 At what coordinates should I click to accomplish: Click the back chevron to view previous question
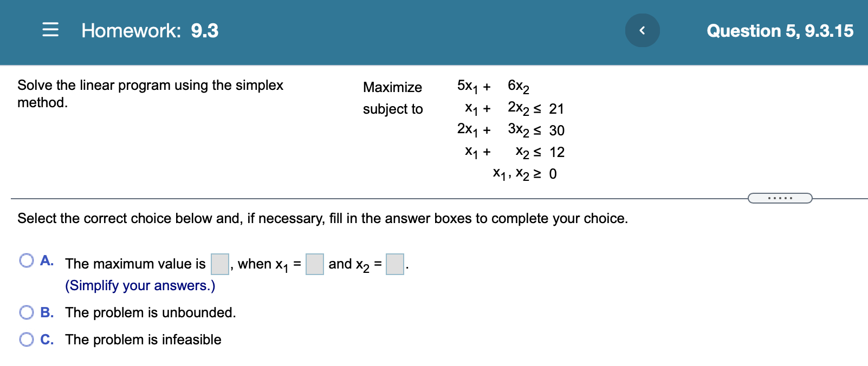pyautogui.click(x=642, y=30)
